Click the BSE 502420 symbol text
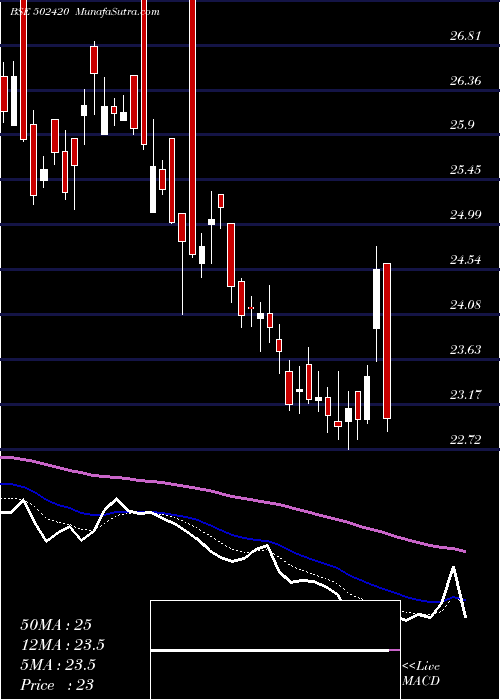 [x=39, y=12]
